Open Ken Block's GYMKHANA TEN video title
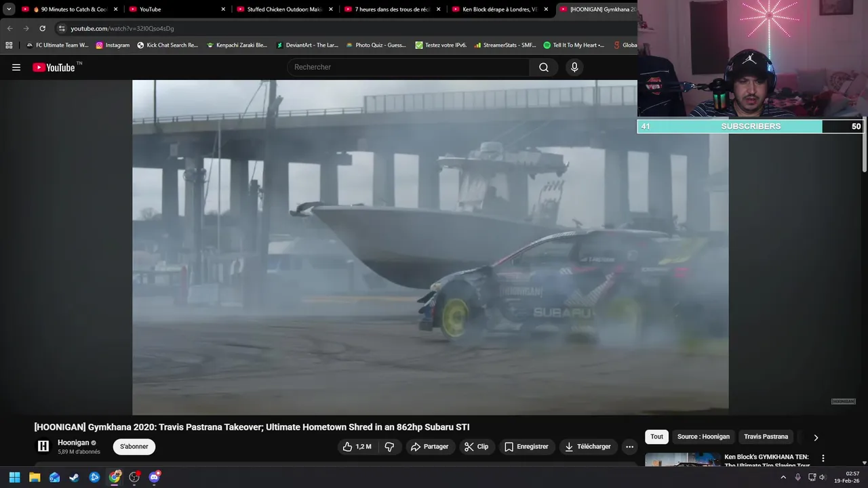The image size is (868, 488). click(x=766, y=461)
